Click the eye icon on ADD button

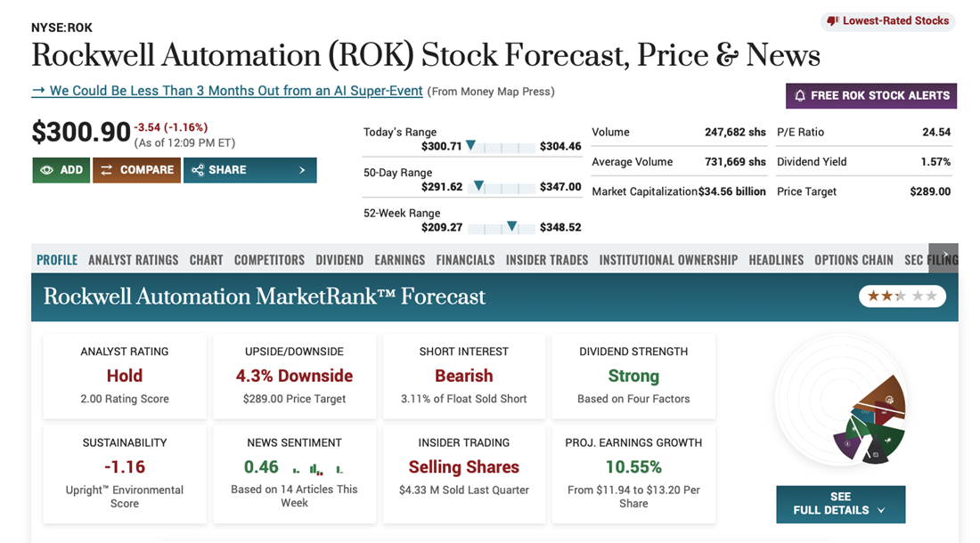tap(47, 170)
